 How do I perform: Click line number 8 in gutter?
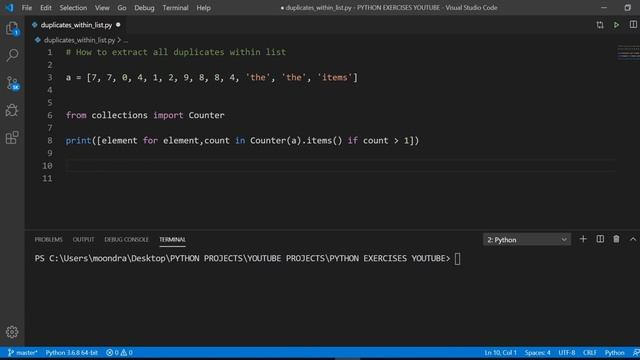(50, 141)
